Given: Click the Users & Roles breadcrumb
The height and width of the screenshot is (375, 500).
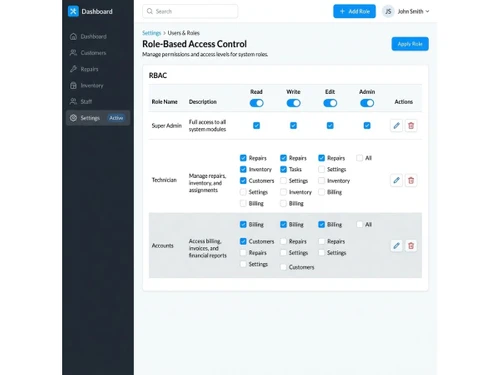Looking at the screenshot, I should [x=183, y=33].
